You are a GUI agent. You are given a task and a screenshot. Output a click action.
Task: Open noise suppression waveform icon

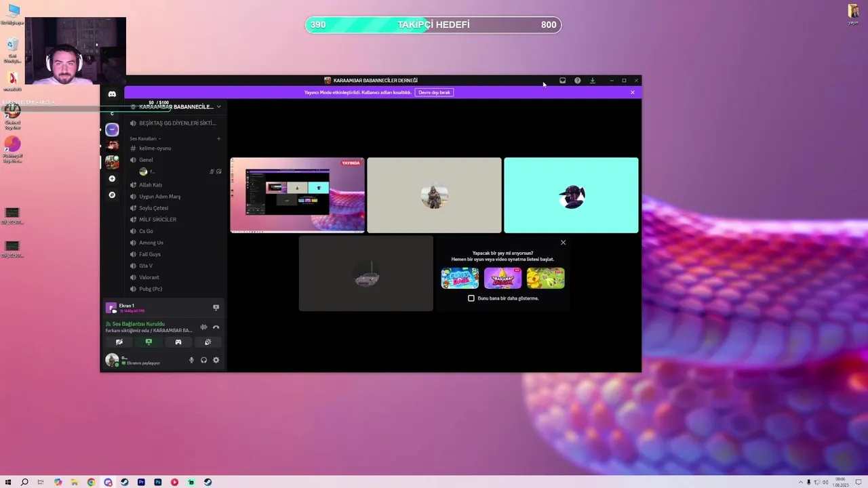[x=203, y=327]
